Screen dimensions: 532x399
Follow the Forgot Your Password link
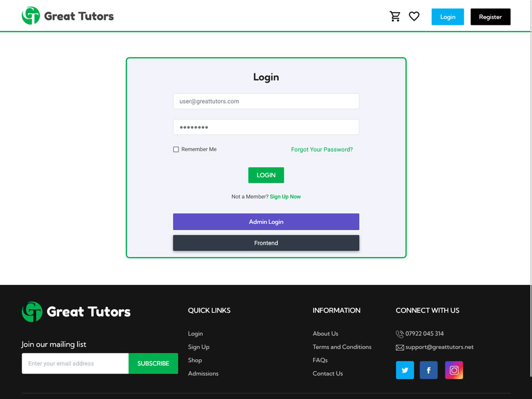[321, 150]
